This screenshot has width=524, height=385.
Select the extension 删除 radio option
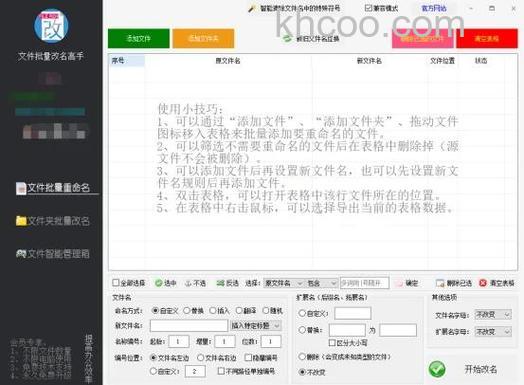(302, 356)
